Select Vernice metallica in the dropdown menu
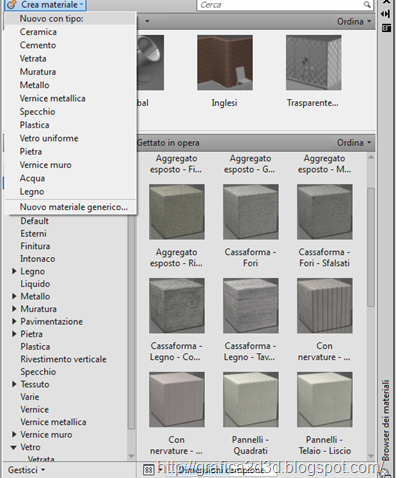The height and width of the screenshot is (478, 396). coord(52,99)
